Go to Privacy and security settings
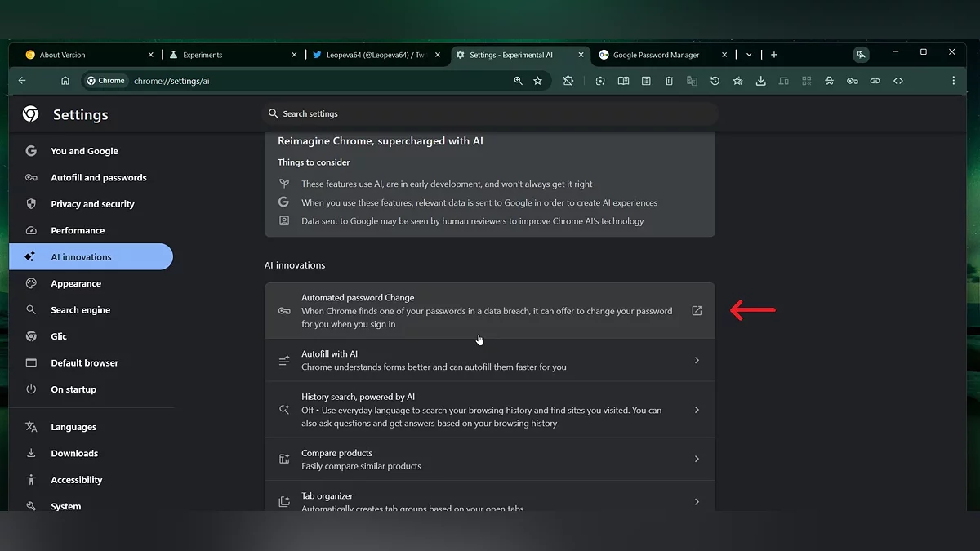The width and height of the screenshot is (980, 551). (92, 204)
